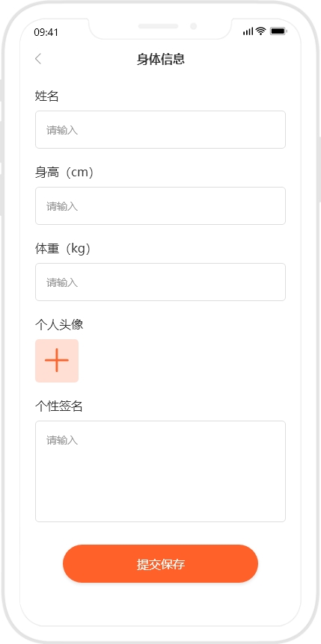
Task: Tap the plus icon to upload avatar
Action: 57,361
